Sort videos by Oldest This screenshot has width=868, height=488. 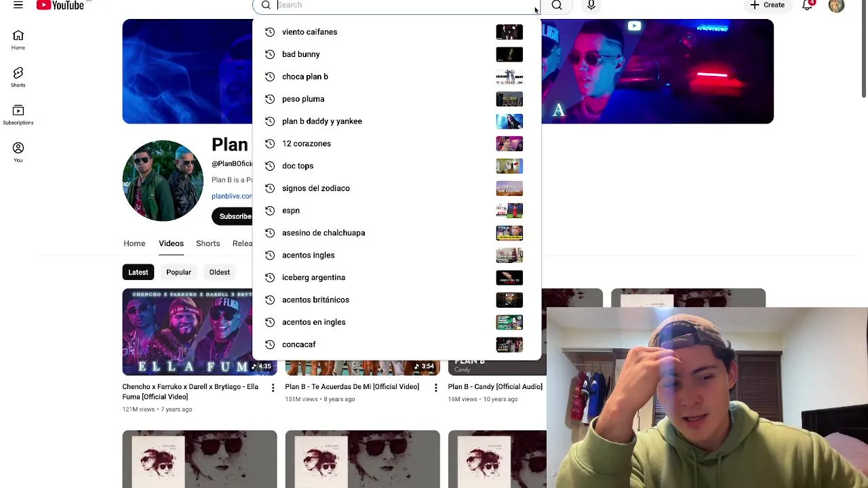tap(220, 272)
